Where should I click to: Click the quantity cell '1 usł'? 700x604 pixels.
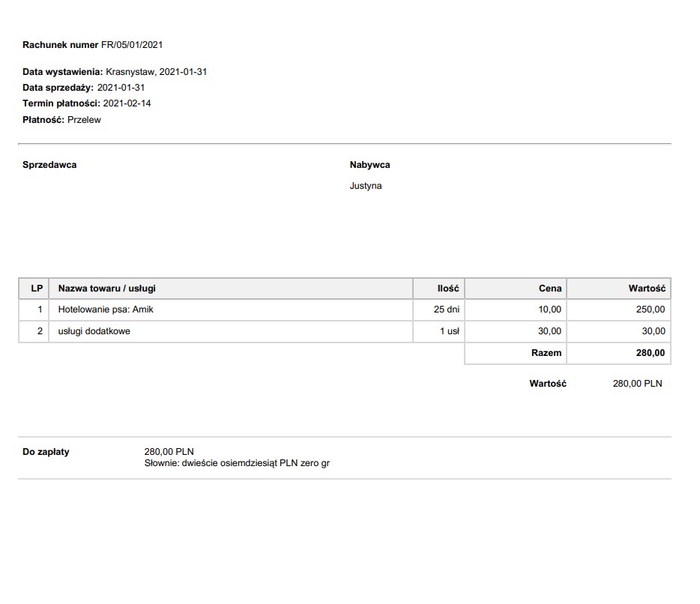(449, 331)
